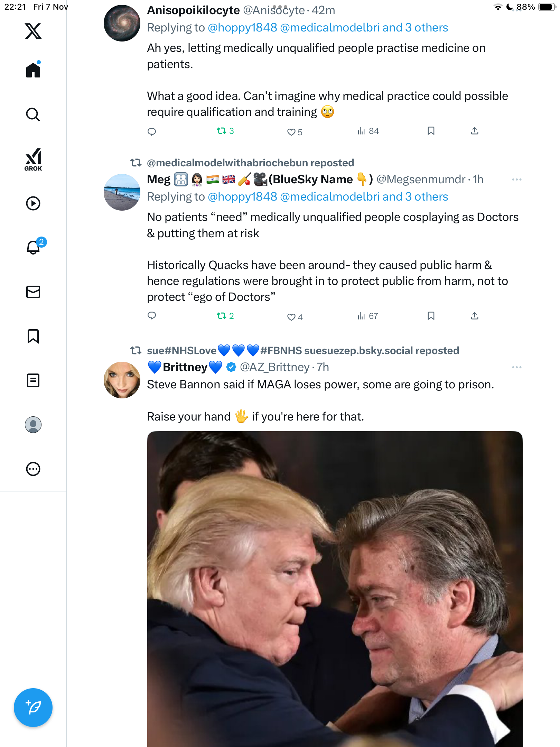Open your profile from sidebar
This screenshot has height=747, width=560.
[x=33, y=425]
